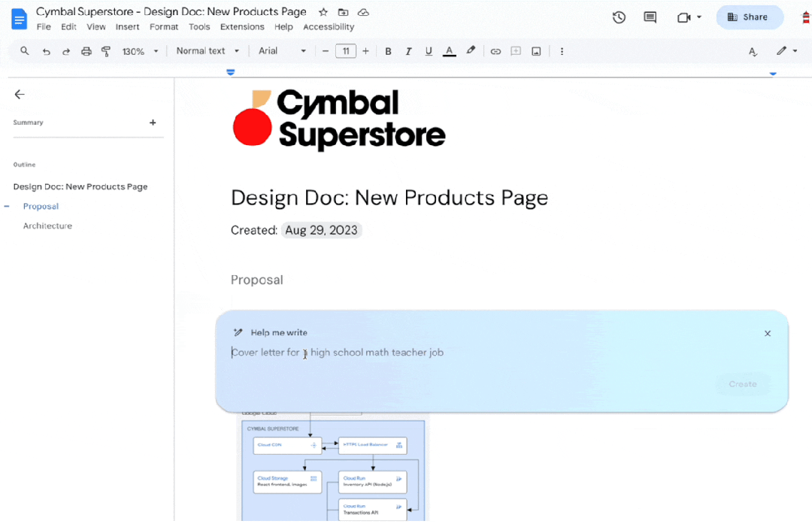This screenshot has width=812, height=530.
Task: Open the Normal text style dropdown
Action: [208, 50]
